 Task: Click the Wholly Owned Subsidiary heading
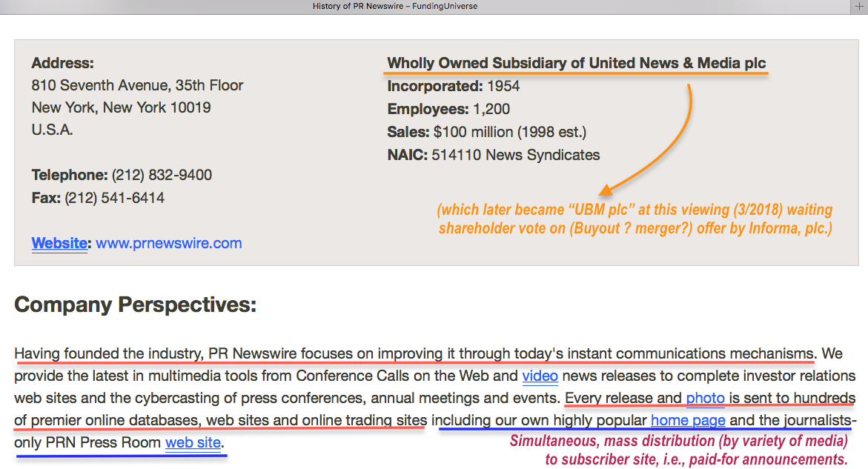[577, 63]
